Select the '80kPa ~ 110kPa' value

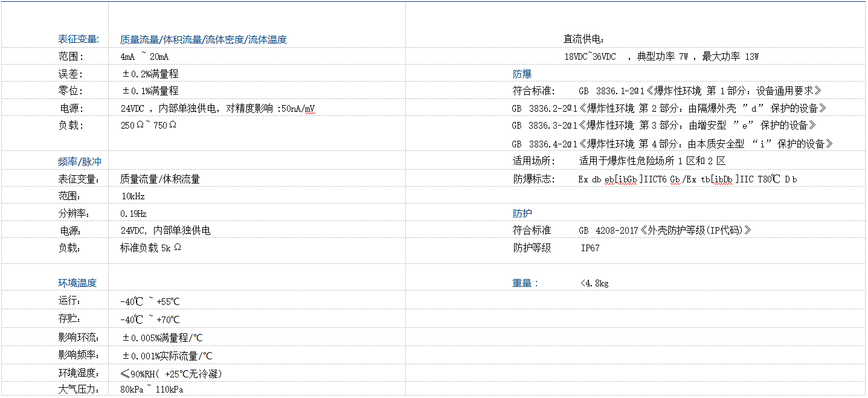[152, 390]
